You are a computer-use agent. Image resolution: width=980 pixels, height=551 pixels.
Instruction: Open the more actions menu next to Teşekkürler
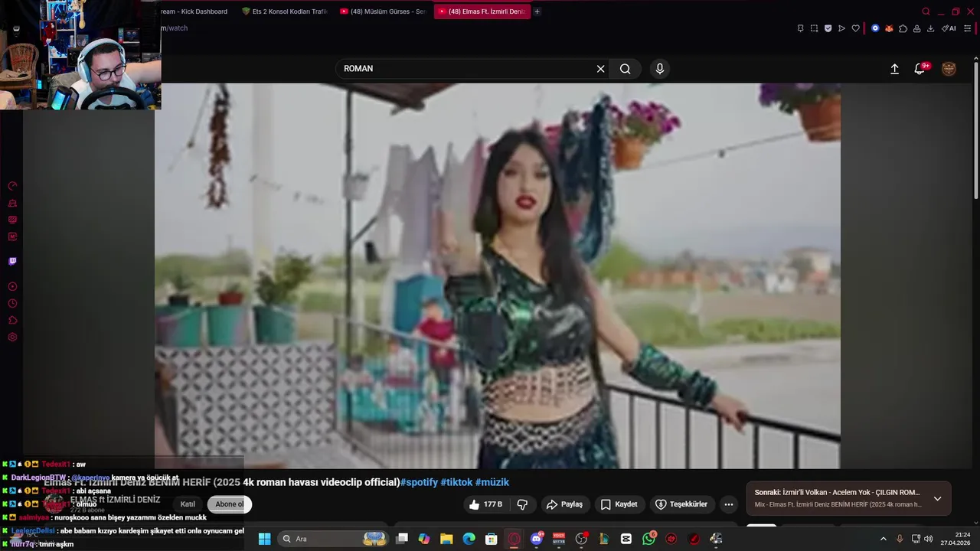729,504
